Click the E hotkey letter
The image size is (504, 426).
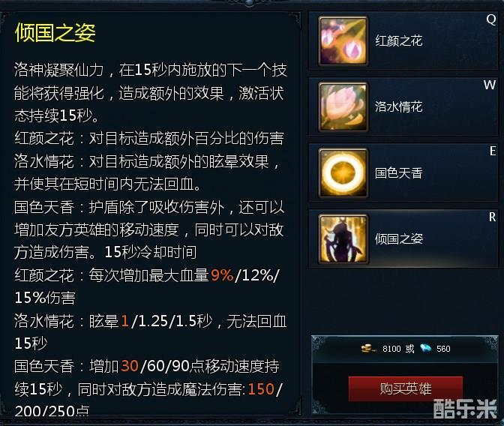pyautogui.click(x=493, y=151)
